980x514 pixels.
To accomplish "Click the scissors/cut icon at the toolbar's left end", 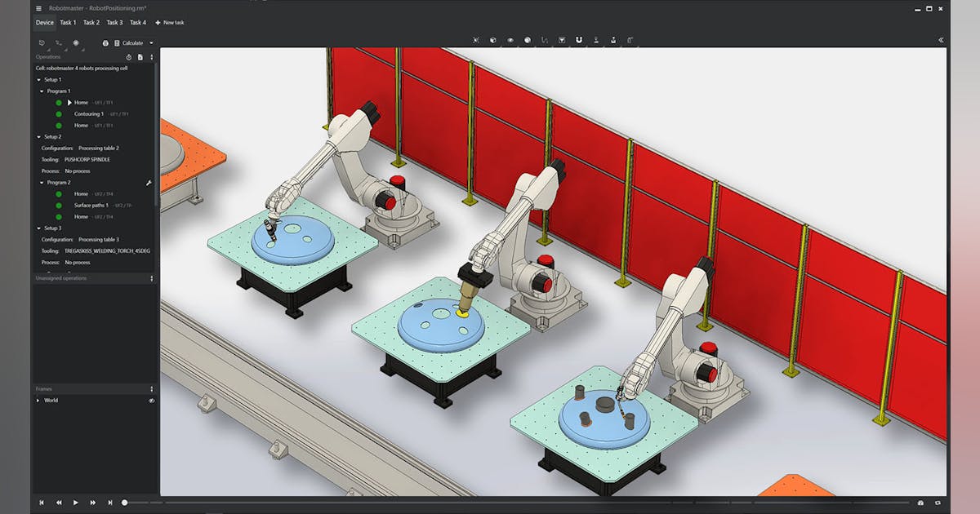I will pos(476,40).
